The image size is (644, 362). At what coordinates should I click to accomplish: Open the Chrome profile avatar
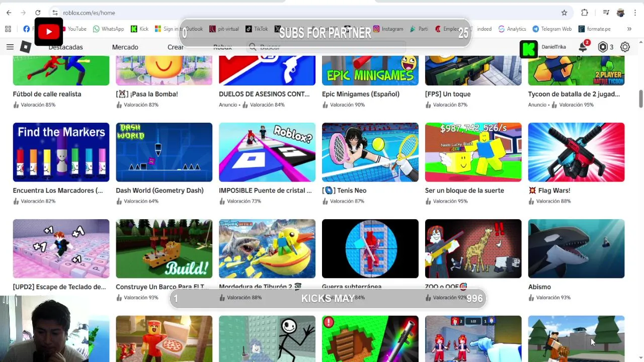coord(620,13)
